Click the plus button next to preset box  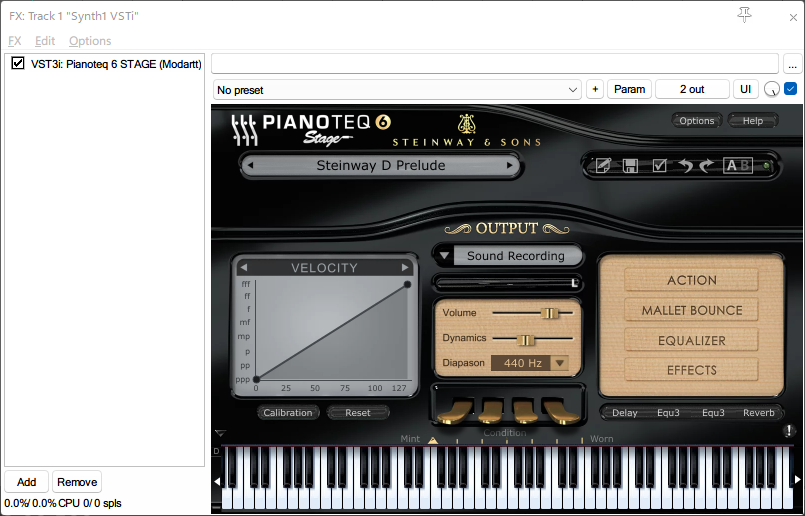click(x=595, y=89)
